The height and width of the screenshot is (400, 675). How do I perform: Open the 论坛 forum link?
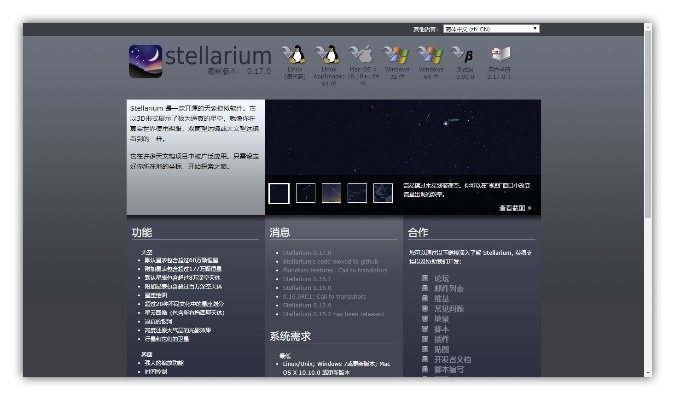pyautogui.click(x=441, y=278)
